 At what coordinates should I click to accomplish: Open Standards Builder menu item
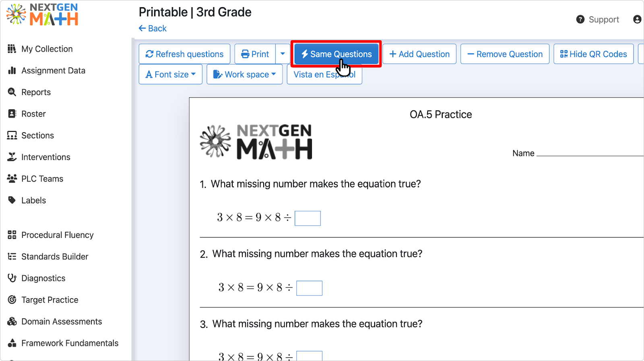(55, 256)
